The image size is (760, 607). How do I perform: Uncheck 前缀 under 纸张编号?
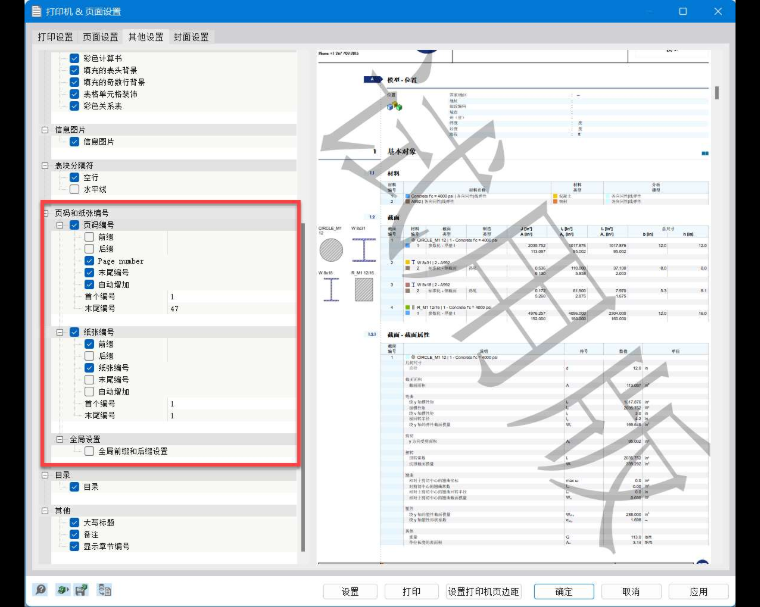pos(89,344)
